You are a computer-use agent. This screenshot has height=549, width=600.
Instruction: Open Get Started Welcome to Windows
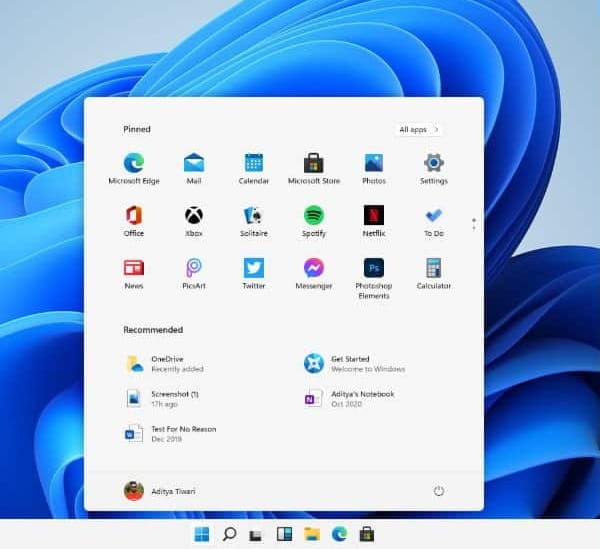tap(354, 363)
